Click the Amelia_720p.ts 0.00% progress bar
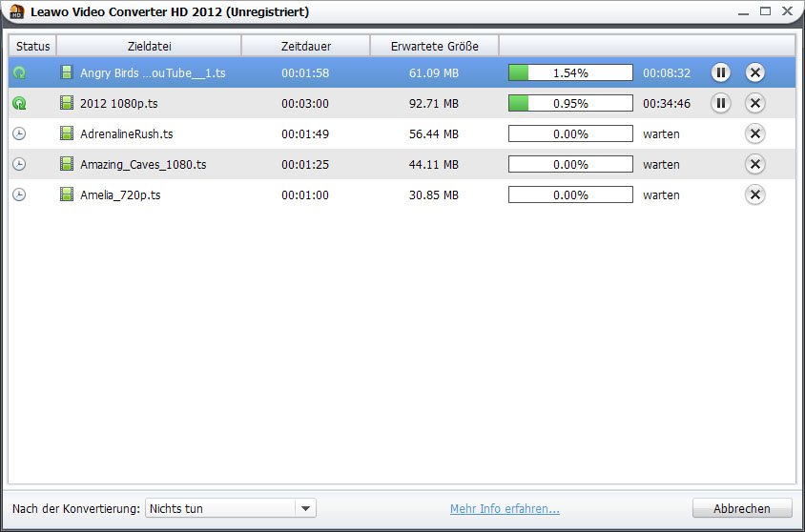The width and height of the screenshot is (805, 532). pos(570,194)
